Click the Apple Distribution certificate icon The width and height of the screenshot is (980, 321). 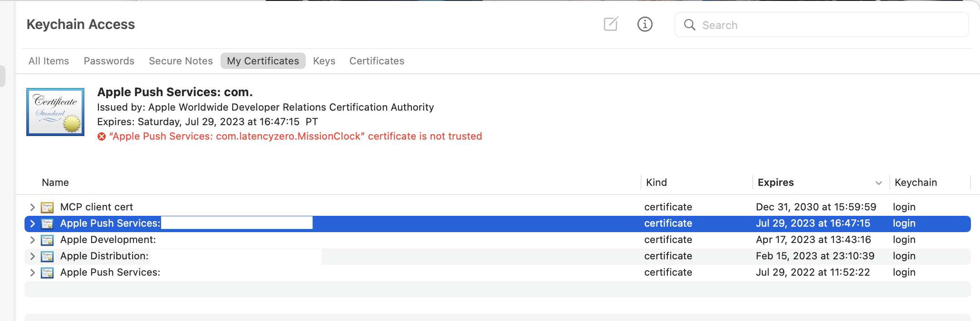click(x=47, y=256)
